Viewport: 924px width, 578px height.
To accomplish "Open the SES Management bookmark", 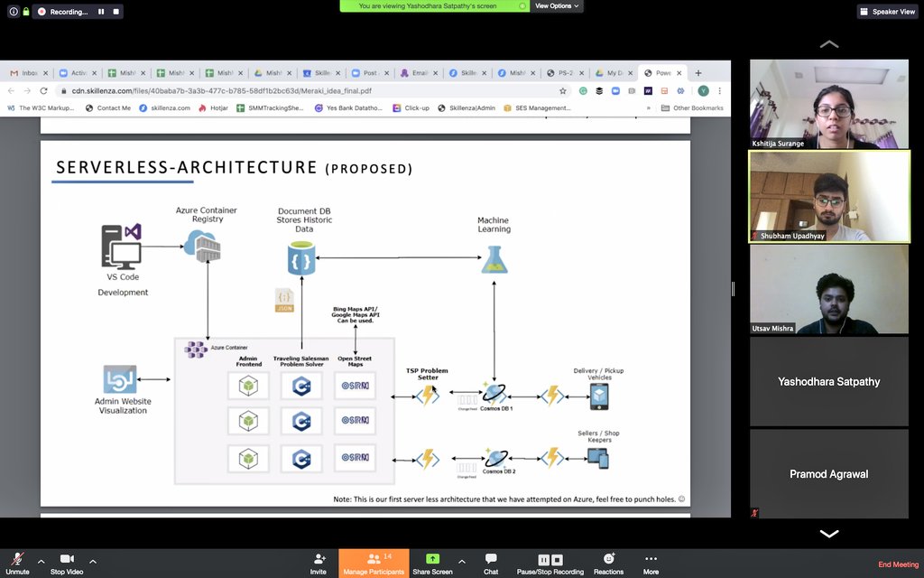I will click(538, 108).
